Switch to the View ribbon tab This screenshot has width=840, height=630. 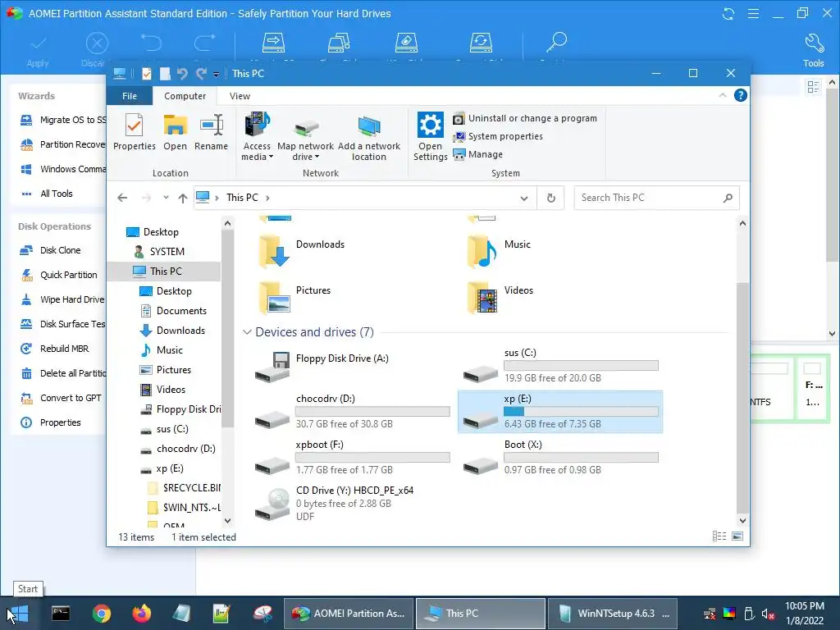[240, 96]
